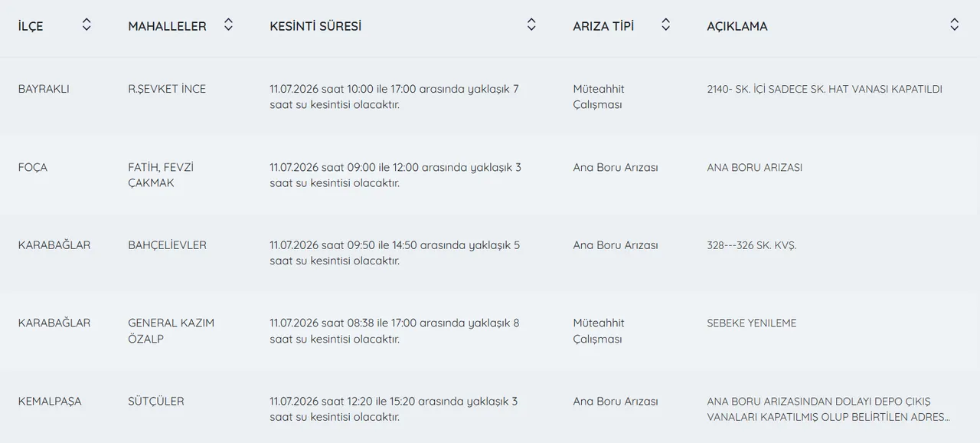Click ARIZA TİPİ sort arrows
This screenshot has height=443, width=980.
(665, 25)
